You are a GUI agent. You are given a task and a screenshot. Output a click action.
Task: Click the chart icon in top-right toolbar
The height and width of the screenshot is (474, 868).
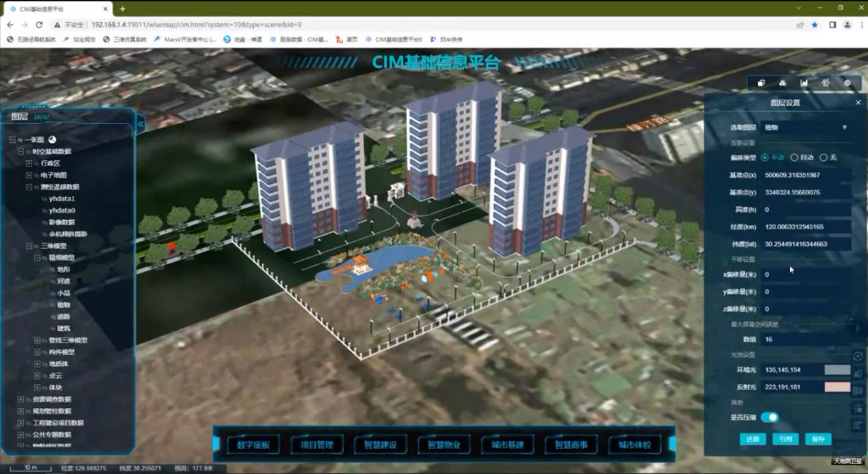(804, 83)
